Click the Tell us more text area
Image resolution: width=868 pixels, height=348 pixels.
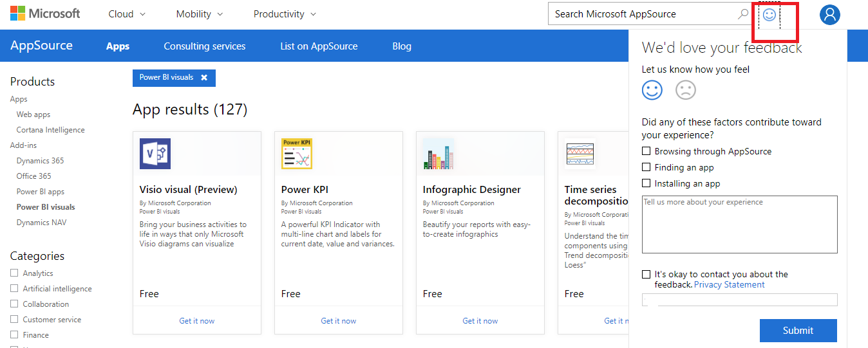click(x=740, y=224)
